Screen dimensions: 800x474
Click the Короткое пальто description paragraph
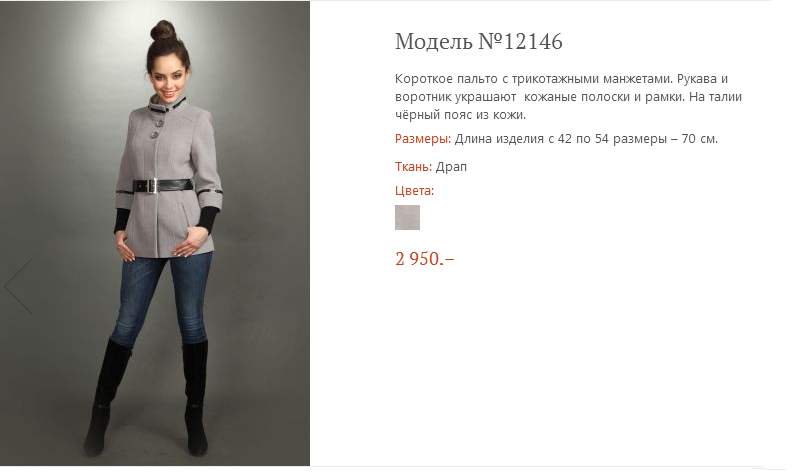568,96
